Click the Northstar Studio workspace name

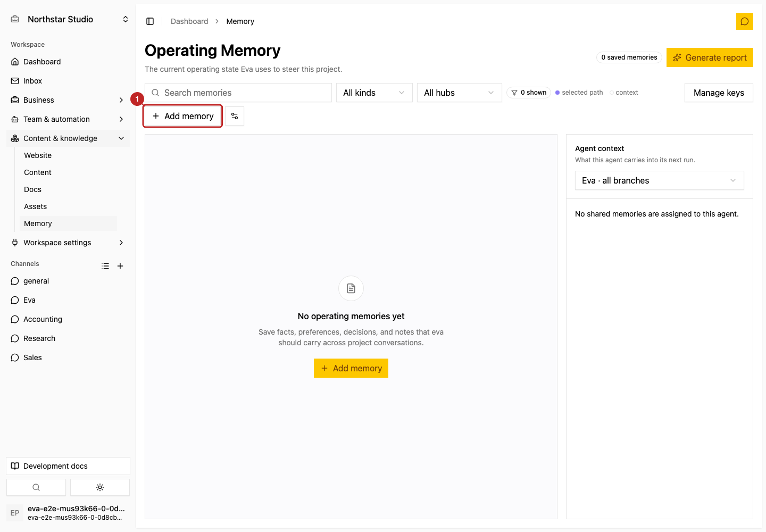click(61, 19)
